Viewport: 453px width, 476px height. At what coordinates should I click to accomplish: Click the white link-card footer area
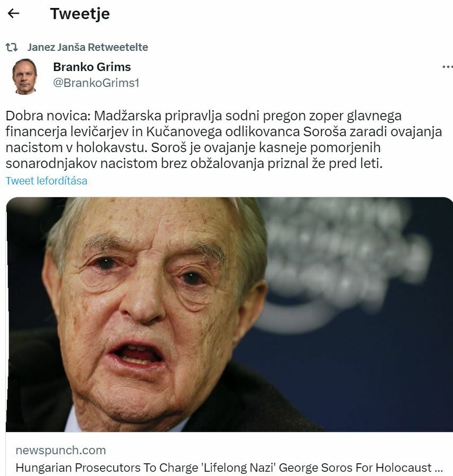point(229,454)
